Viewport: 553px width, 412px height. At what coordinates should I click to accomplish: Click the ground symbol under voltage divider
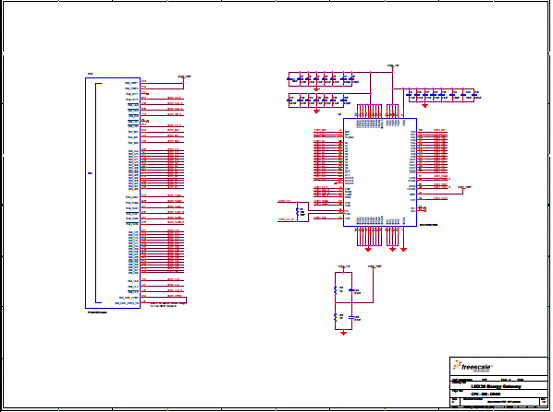click(x=344, y=333)
